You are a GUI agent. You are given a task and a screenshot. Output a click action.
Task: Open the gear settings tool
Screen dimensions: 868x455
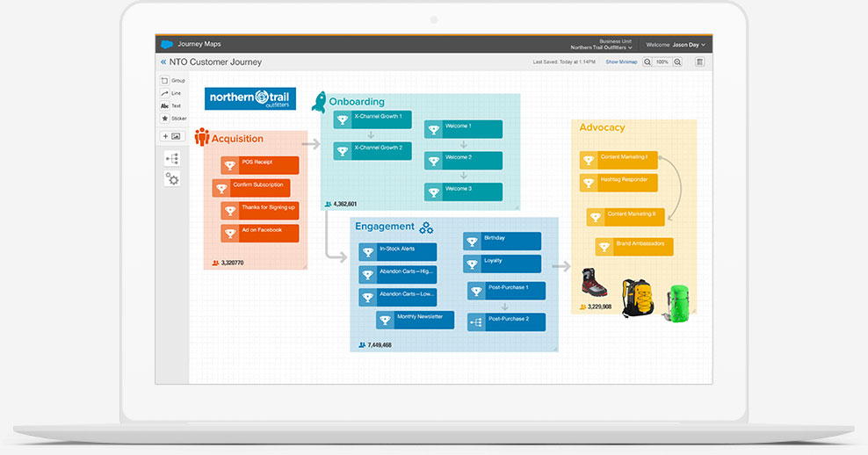point(172,179)
